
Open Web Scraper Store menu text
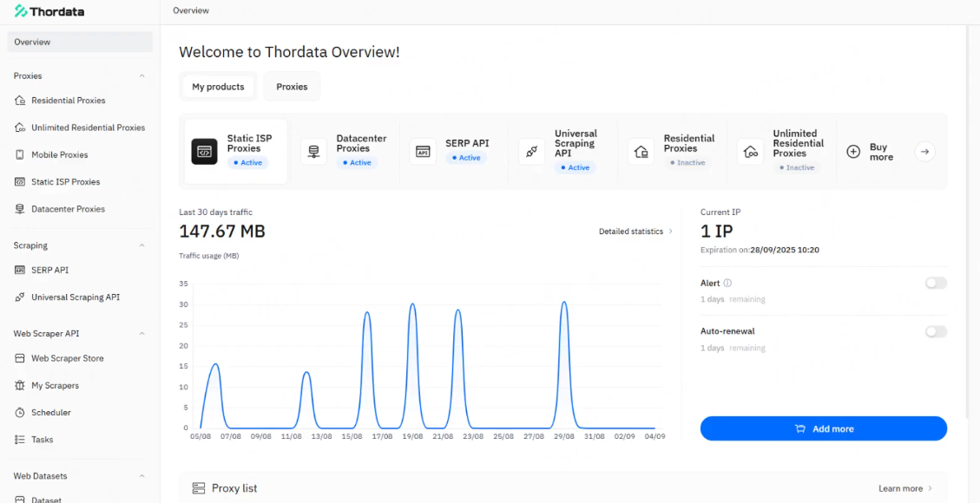click(68, 358)
